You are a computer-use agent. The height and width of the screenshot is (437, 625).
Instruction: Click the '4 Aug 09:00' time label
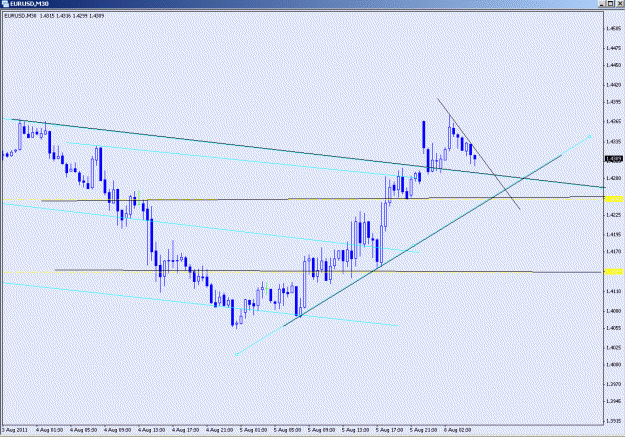[x=118, y=430]
